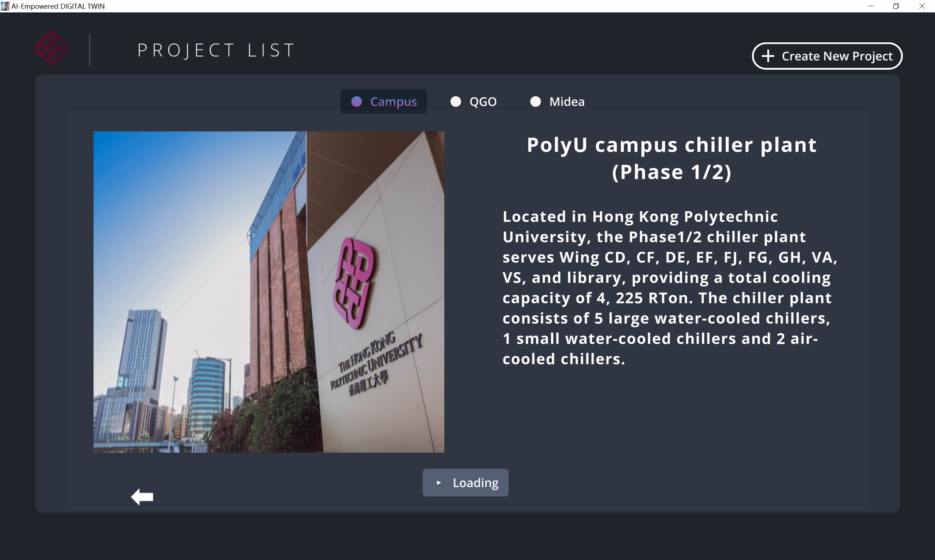The height and width of the screenshot is (560, 935).
Task: Close the AI-Empowered DIGITAL TWIN window
Action: coord(921,6)
